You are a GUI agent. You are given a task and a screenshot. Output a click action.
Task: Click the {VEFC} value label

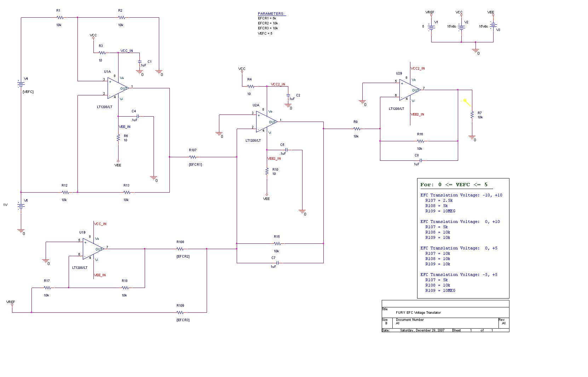(x=28, y=92)
